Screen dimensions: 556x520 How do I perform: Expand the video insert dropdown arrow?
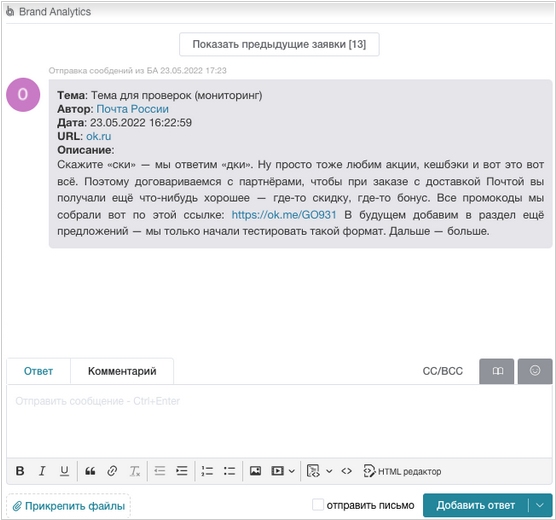pos(291,471)
